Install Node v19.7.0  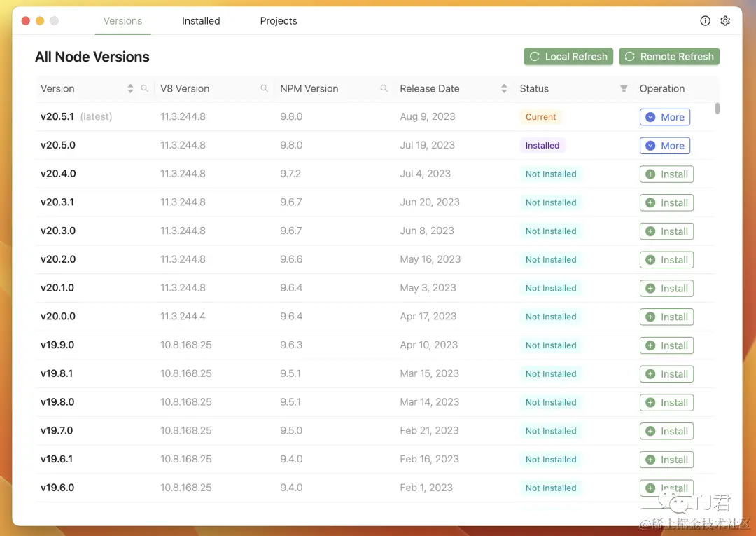pyautogui.click(x=667, y=431)
